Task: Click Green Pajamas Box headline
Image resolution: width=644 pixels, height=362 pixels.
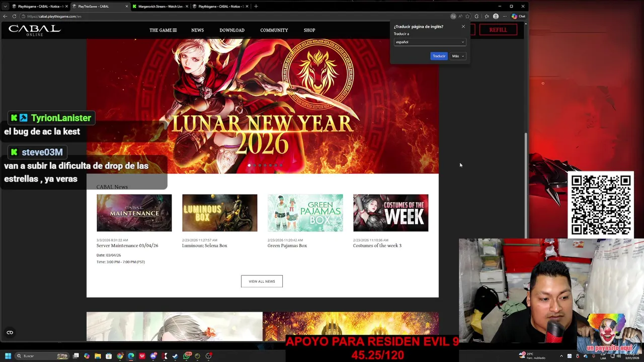Action: pos(287,246)
